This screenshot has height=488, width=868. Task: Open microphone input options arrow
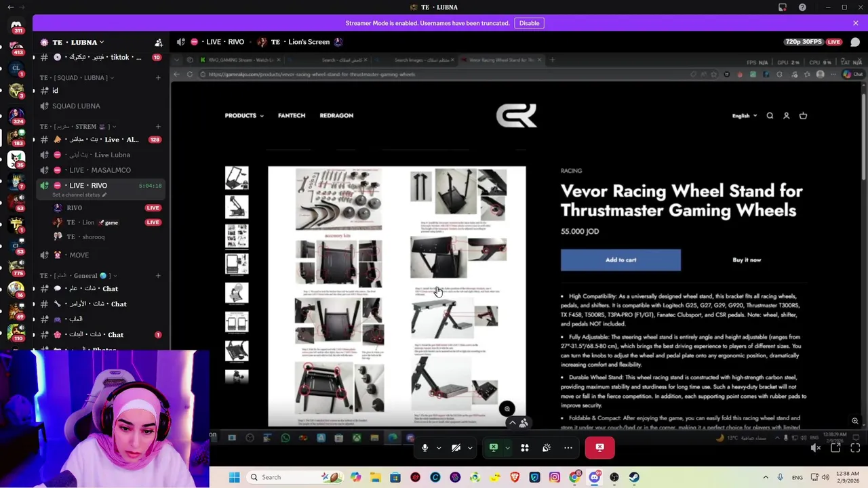[439, 448]
